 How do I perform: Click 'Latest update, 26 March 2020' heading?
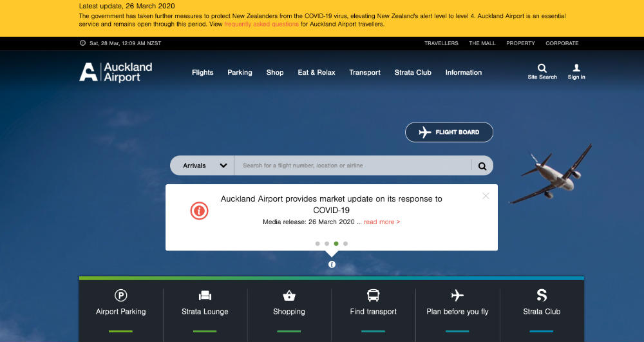point(127,6)
